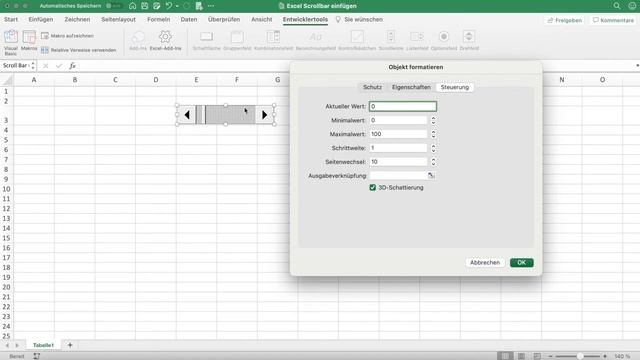Insert a Drehfeld form control
The width and height of the screenshot is (640, 360).
pyautogui.click(x=469, y=41)
